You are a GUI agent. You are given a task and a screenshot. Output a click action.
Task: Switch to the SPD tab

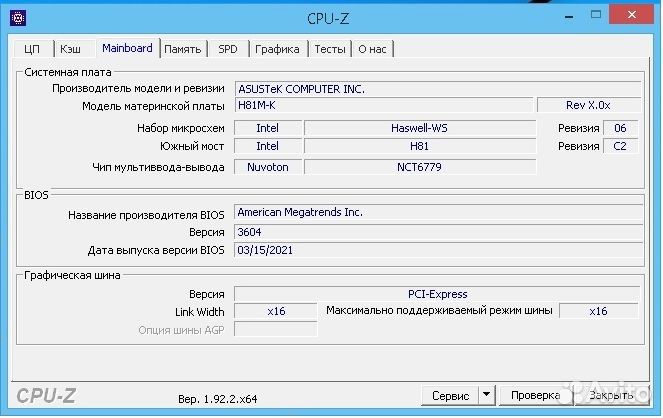point(228,49)
